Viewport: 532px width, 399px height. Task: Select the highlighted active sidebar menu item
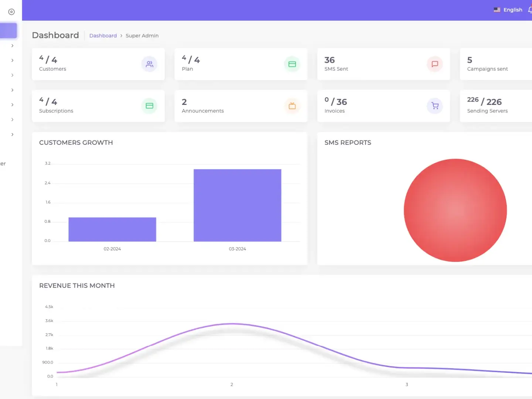point(8,31)
